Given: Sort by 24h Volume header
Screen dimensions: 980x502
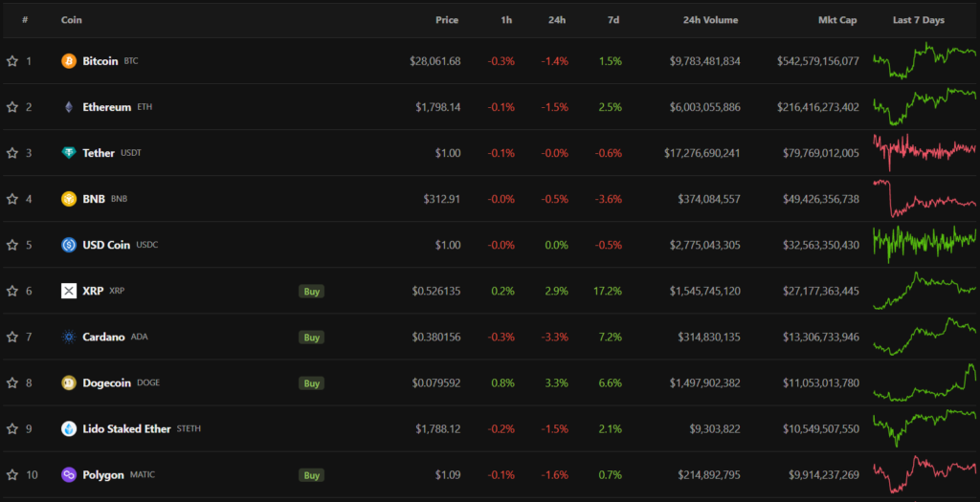Looking at the screenshot, I should pos(711,20).
